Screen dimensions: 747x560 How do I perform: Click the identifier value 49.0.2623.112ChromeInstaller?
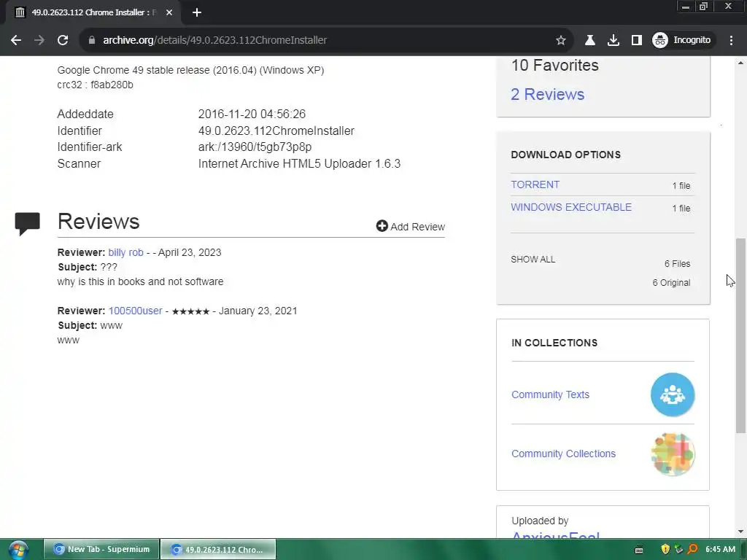click(276, 131)
